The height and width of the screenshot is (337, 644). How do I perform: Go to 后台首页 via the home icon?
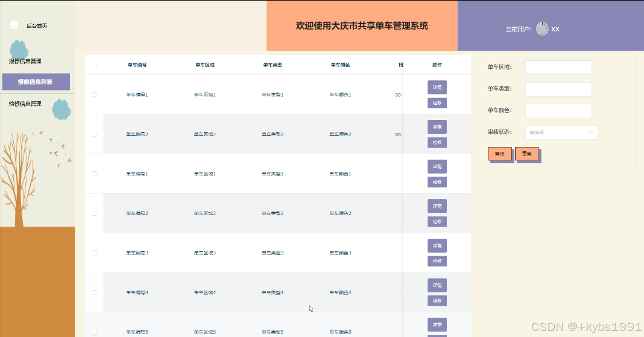pos(14,25)
